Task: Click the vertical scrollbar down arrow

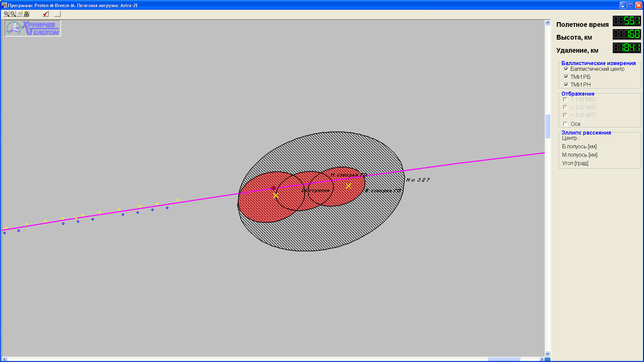Action: (x=548, y=354)
